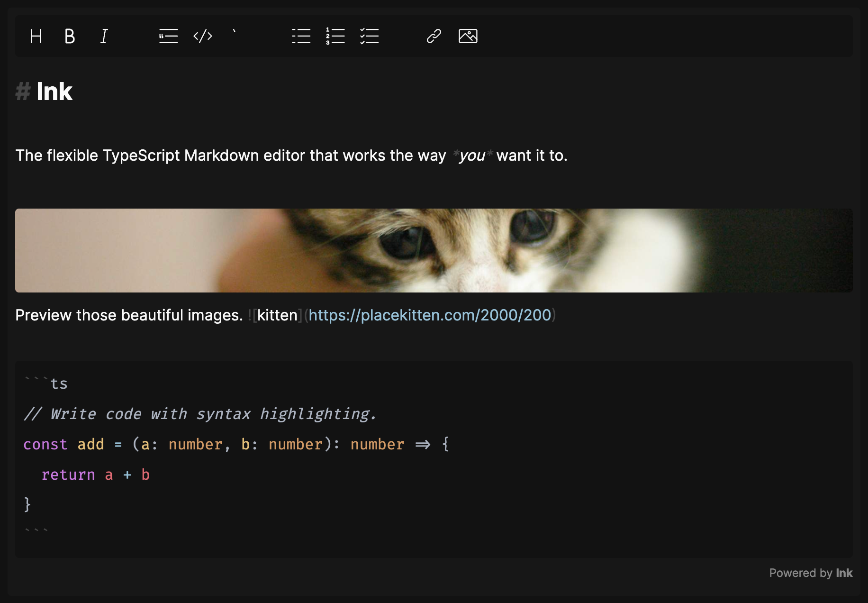This screenshot has width=868, height=603.
Task: Insert a bulleted list
Action: click(301, 36)
